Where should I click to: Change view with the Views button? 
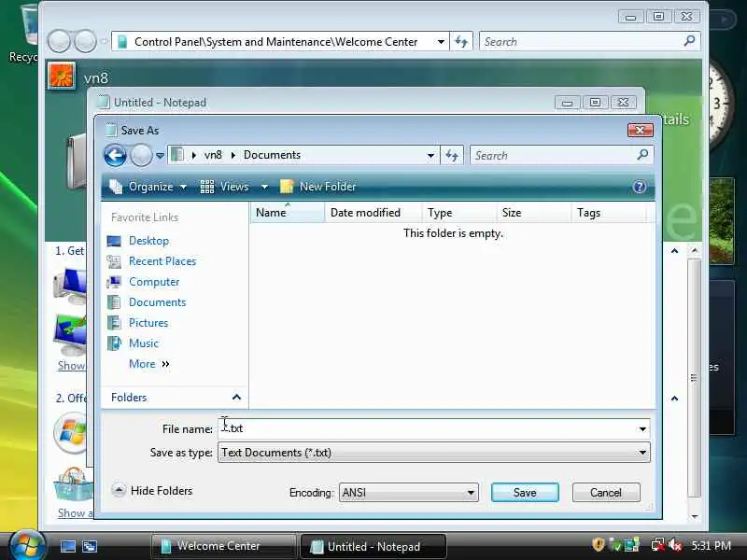pyautogui.click(x=224, y=187)
